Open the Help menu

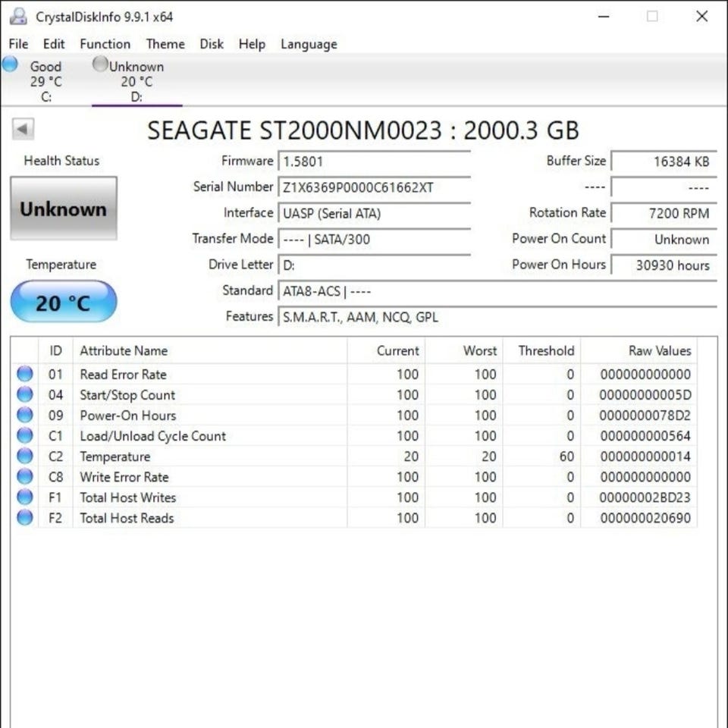pyautogui.click(x=252, y=44)
